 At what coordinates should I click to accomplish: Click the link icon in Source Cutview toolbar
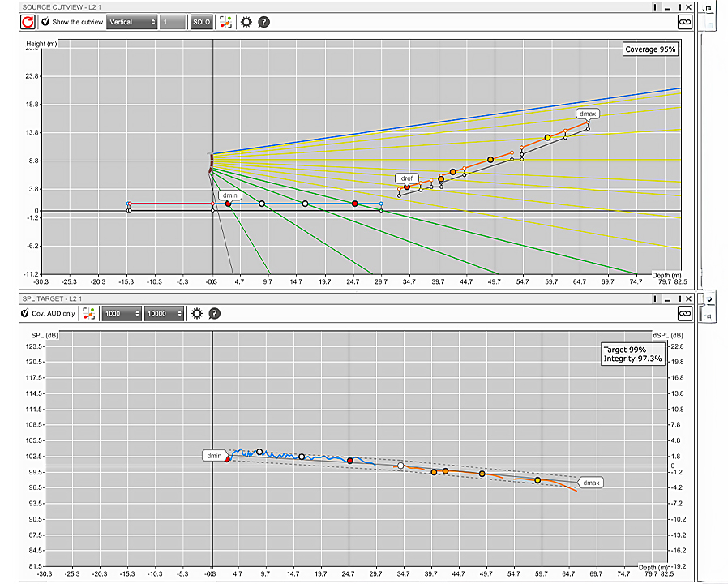pyautogui.click(x=683, y=23)
